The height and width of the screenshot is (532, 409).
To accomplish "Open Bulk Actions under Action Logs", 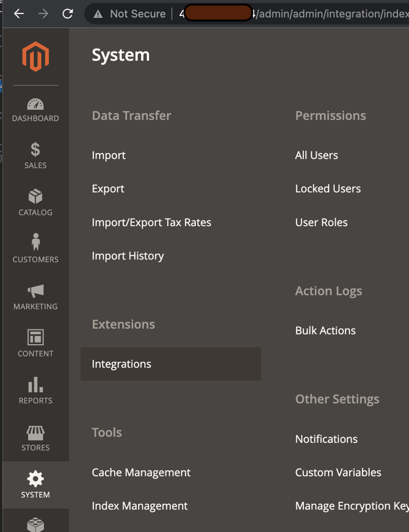I will coord(325,330).
